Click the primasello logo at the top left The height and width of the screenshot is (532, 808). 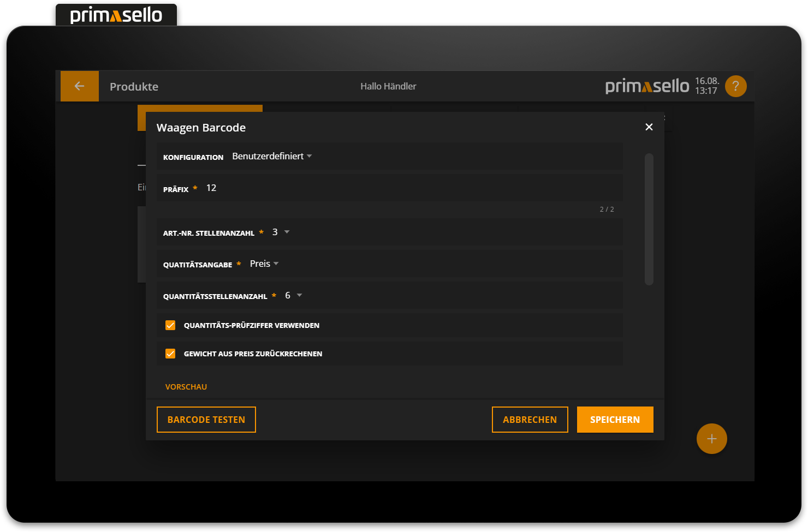click(116, 15)
